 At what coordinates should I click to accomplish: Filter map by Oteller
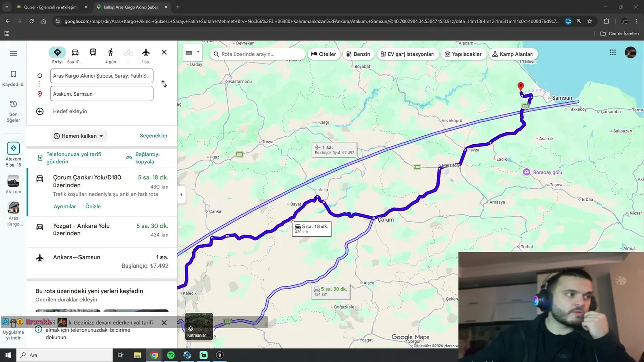(323, 54)
